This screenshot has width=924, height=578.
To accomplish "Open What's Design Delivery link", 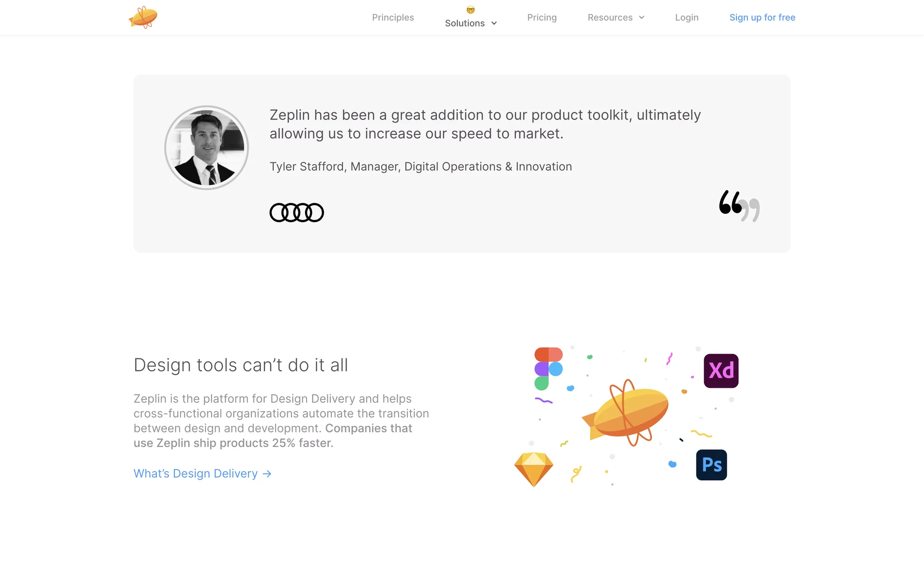I will pyautogui.click(x=195, y=473).
